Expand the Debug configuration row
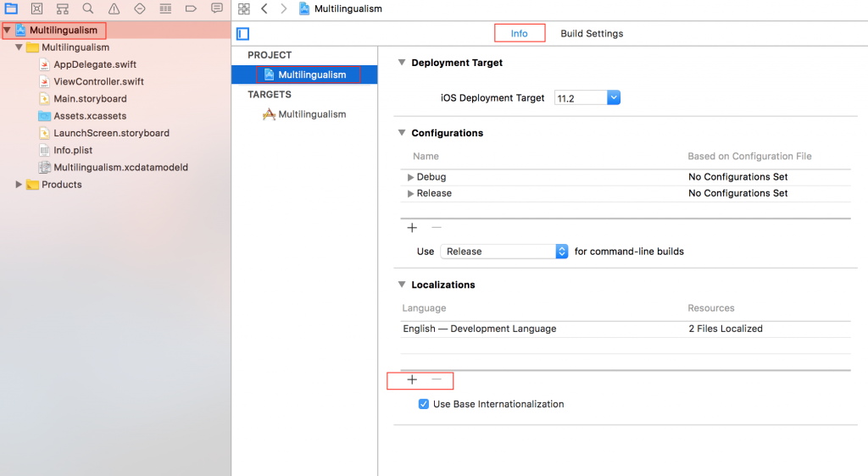868x476 pixels. click(410, 177)
